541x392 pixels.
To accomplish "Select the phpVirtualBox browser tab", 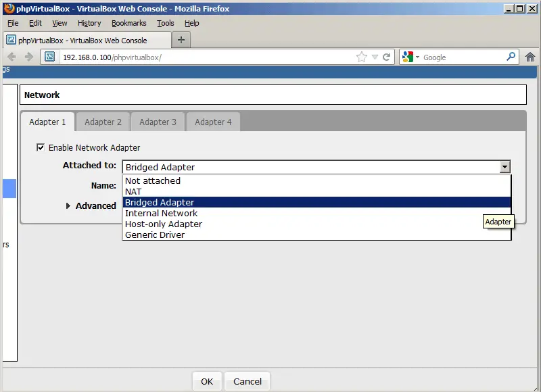I will coord(87,41).
